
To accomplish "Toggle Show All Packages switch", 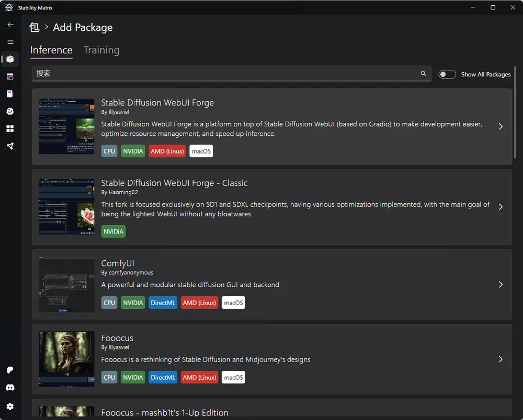I will click(447, 74).
